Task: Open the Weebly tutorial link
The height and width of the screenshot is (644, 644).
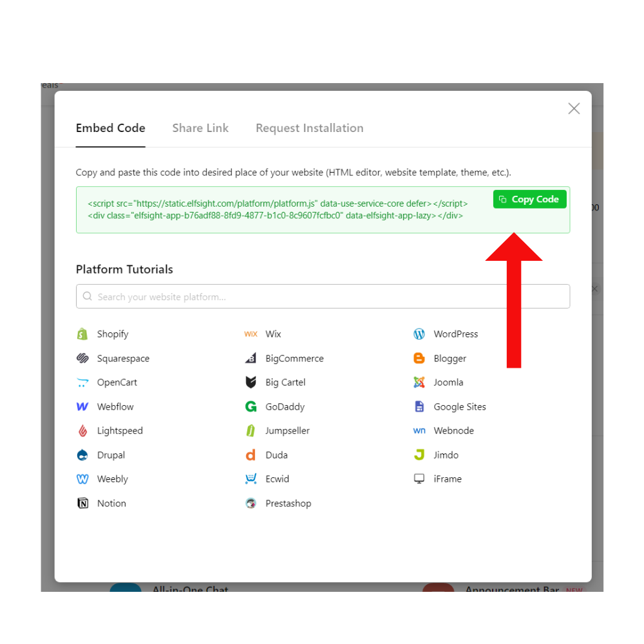Action: (x=113, y=479)
